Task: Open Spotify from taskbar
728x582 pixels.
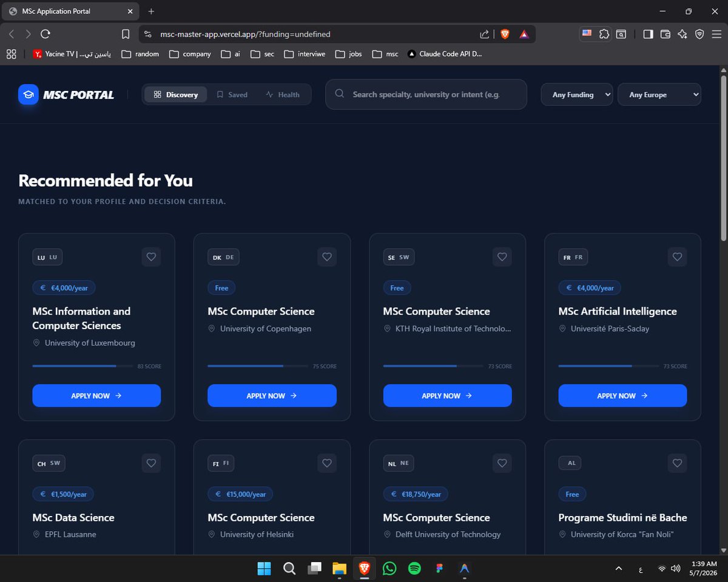Action: click(x=414, y=568)
